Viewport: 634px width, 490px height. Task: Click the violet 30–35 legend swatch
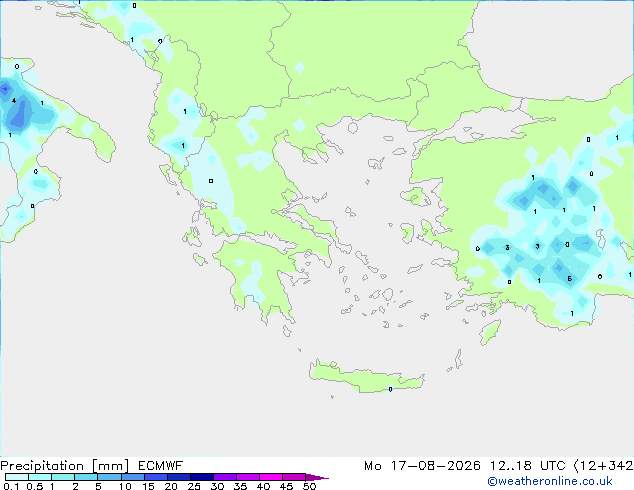coord(225,477)
